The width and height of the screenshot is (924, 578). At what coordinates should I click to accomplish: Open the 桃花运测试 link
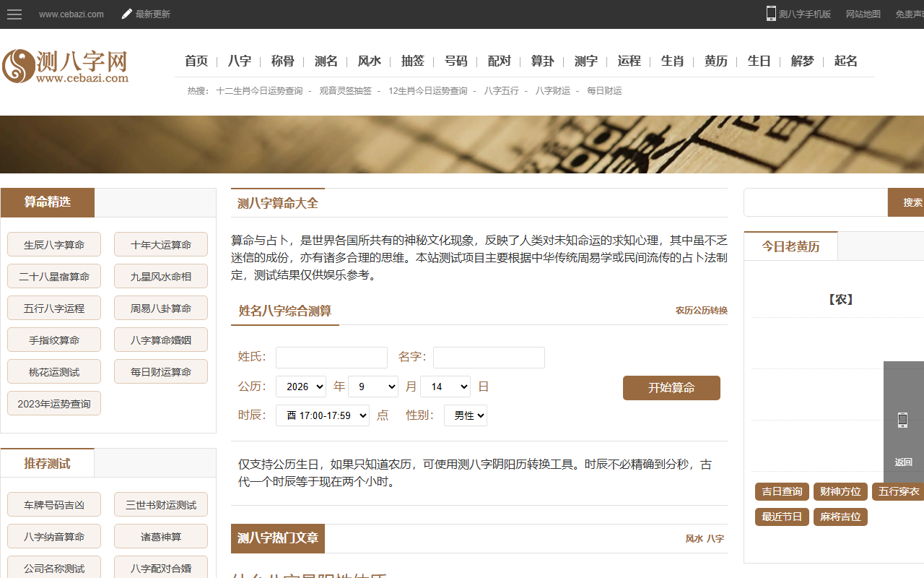click(x=54, y=372)
